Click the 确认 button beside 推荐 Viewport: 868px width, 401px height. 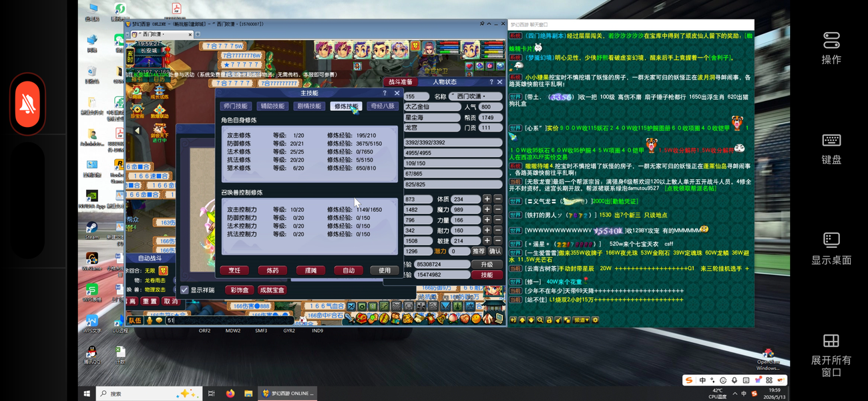coord(495,251)
